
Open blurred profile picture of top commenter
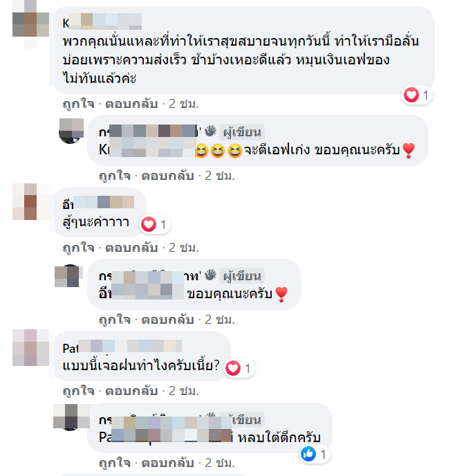coord(30,24)
